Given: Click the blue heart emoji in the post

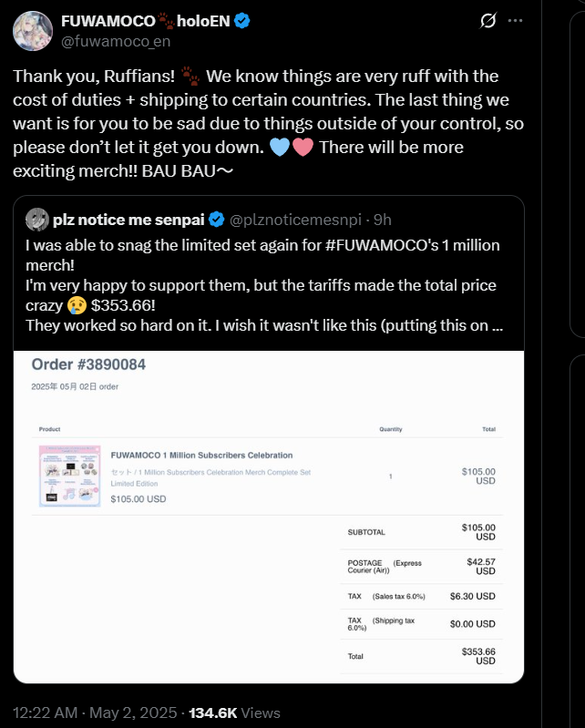Looking at the screenshot, I should point(281,147).
